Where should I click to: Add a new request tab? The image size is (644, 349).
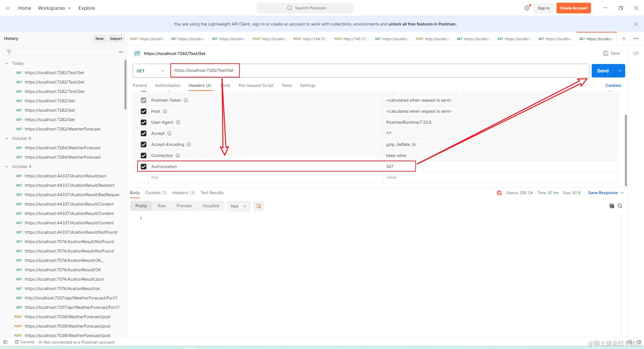click(624, 39)
